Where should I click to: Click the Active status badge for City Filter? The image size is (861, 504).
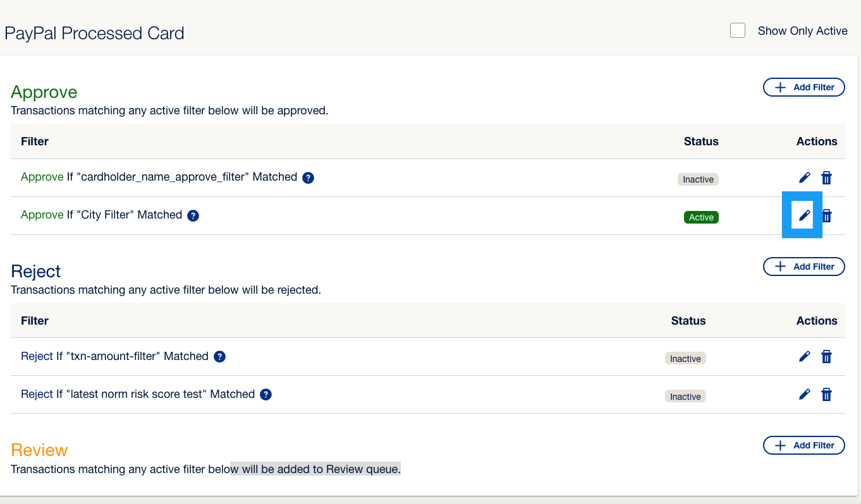701,217
